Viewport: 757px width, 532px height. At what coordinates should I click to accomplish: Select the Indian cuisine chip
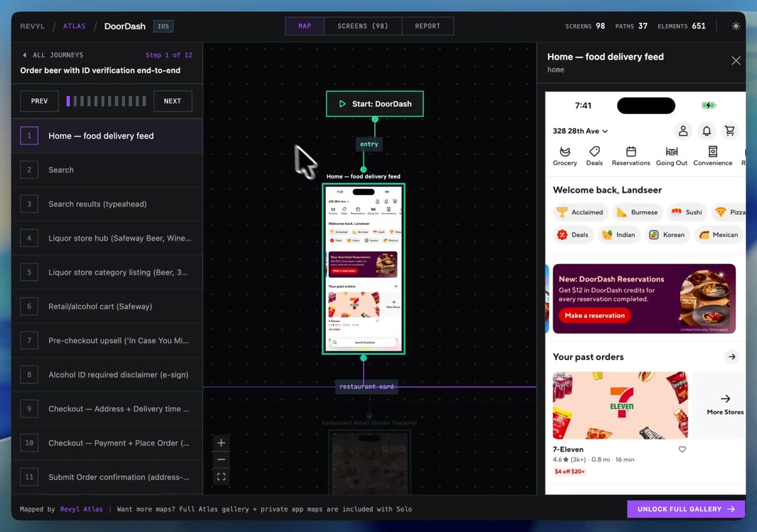[619, 234]
